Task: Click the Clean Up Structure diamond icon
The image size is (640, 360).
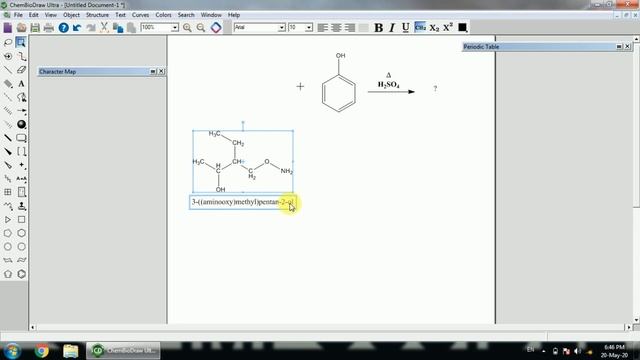Action: [216, 27]
